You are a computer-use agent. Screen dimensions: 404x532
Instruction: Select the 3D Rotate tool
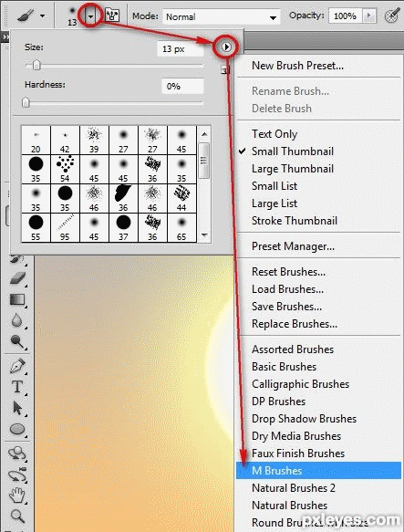[17, 454]
